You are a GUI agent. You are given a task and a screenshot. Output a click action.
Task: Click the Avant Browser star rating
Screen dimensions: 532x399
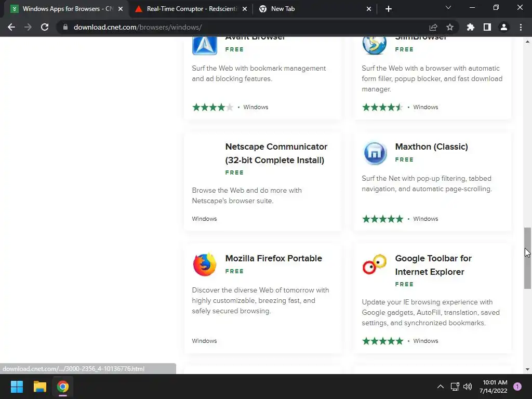point(212,107)
